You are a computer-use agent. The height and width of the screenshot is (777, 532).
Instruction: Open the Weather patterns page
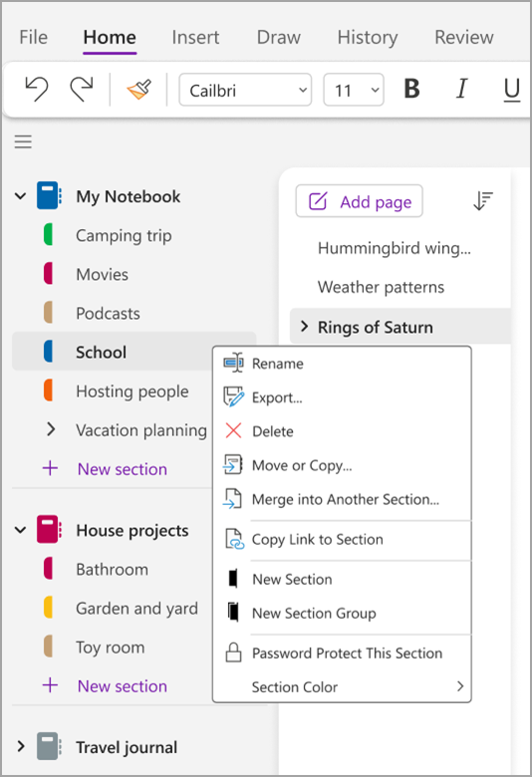[381, 287]
